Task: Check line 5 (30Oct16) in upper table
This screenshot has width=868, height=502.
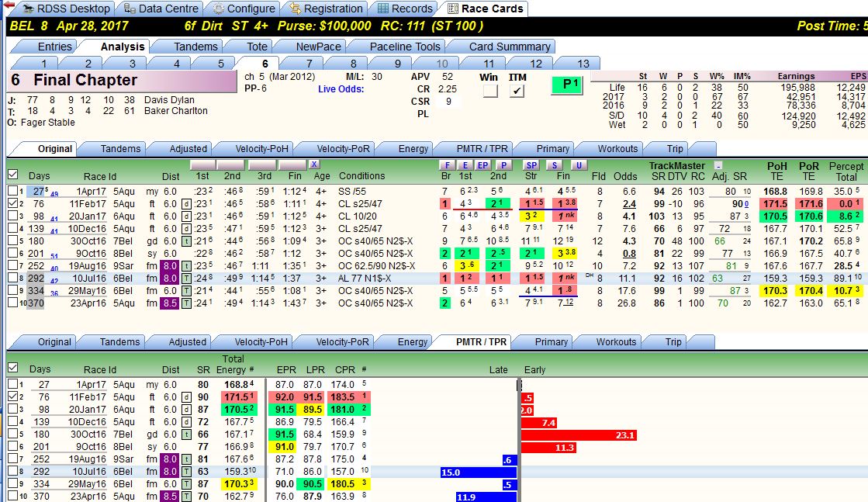Action: tap(12, 241)
